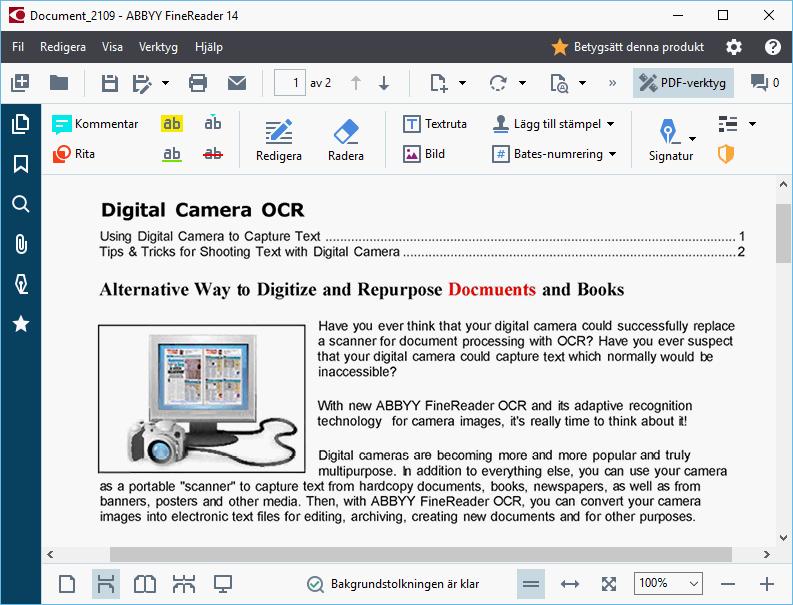Select the Rita drawing tool
The image size is (793, 605).
tap(74, 154)
